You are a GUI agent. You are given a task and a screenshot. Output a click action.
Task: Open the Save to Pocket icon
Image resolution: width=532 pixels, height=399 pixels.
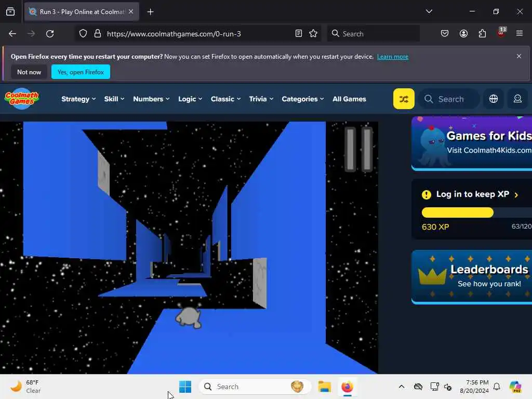coord(445,34)
